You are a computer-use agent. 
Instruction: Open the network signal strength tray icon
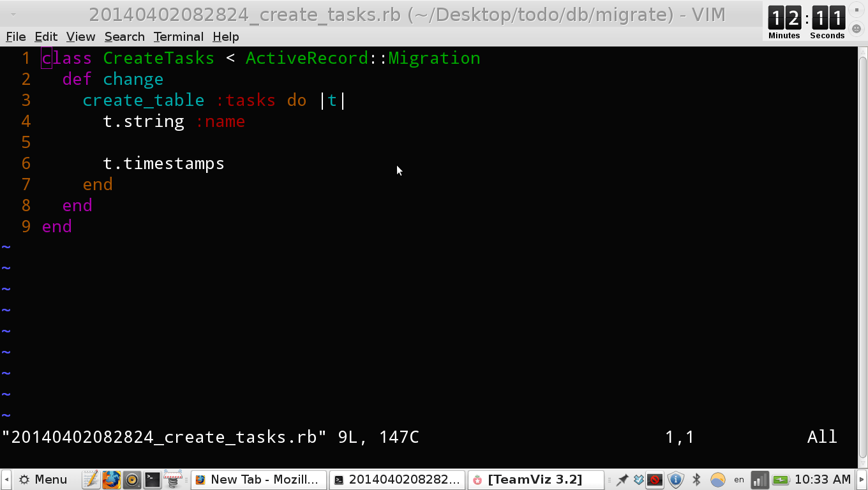[759, 479]
